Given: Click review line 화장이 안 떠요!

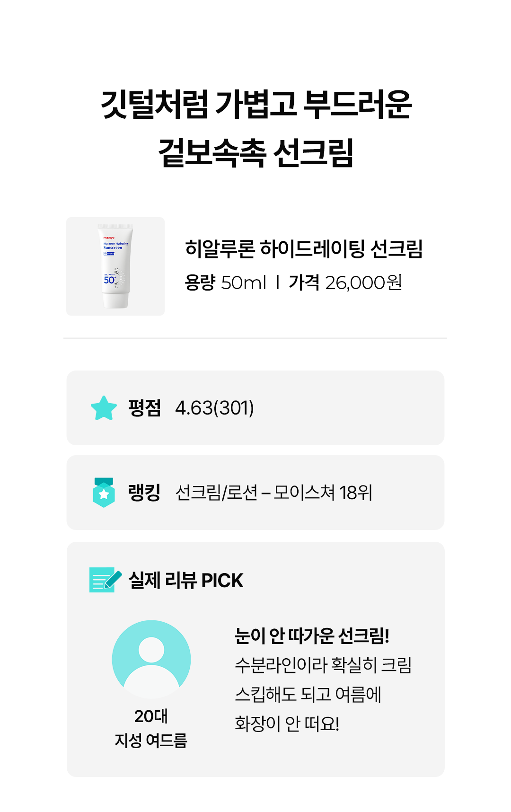Looking at the screenshot, I should [287, 724].
